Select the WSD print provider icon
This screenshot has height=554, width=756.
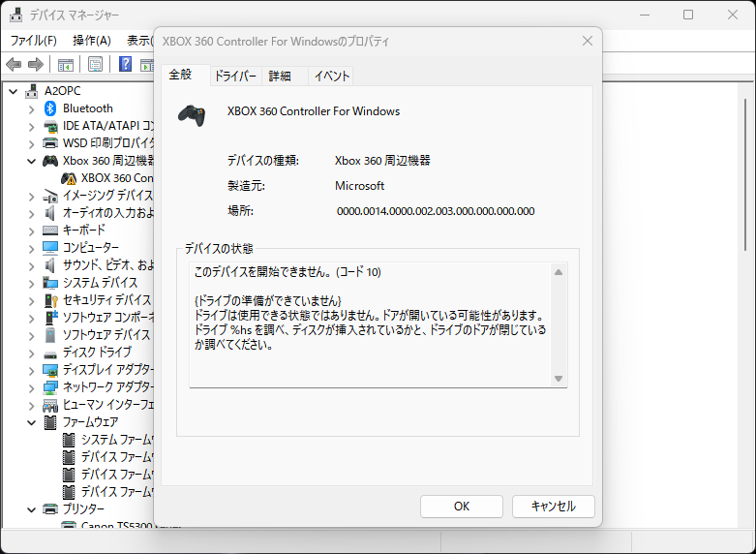tap(50, 143)
